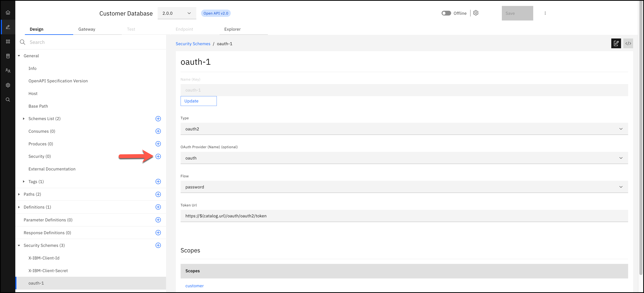Add a new definition with plus icon
Image resolution: width=644 pixels, height=293 pixels.
(x=158, y=207)
